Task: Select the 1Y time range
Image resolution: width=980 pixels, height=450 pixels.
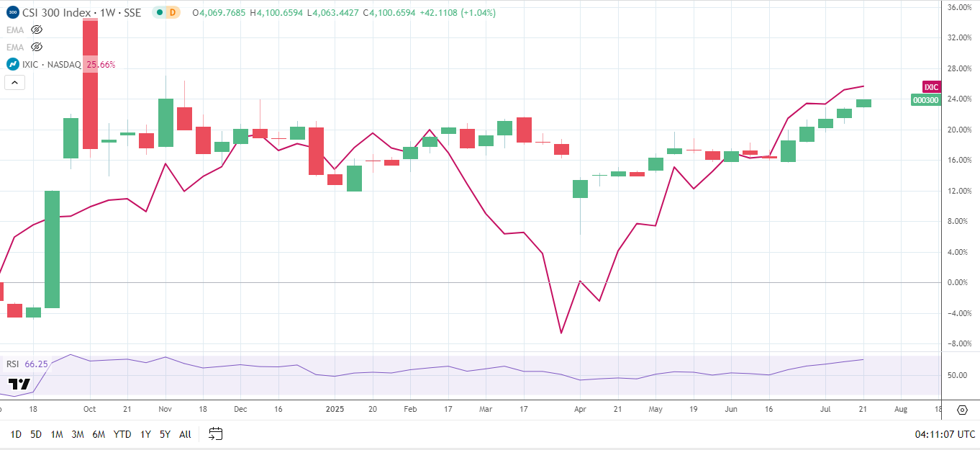Action: click(x=145, y=434)
